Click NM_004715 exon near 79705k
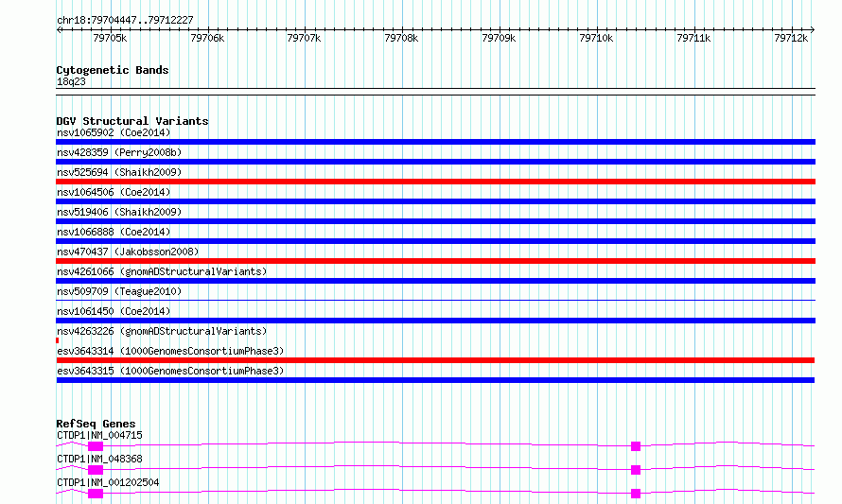842x504 pixels. 96,446
